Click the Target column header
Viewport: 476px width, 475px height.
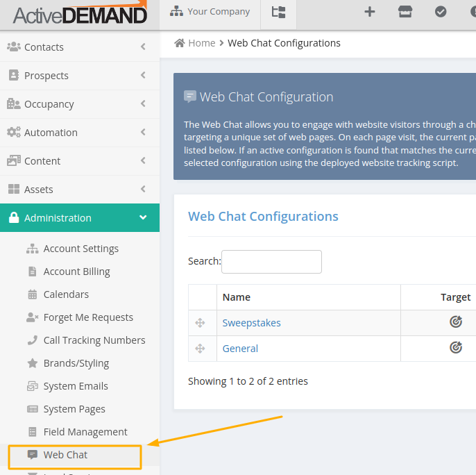tap(455, 297)
